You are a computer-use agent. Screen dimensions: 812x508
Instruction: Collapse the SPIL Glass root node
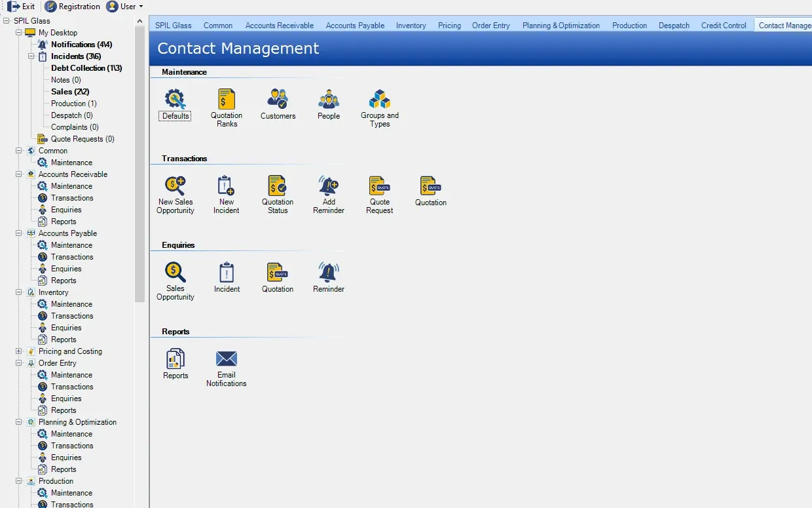pos(7,21)
